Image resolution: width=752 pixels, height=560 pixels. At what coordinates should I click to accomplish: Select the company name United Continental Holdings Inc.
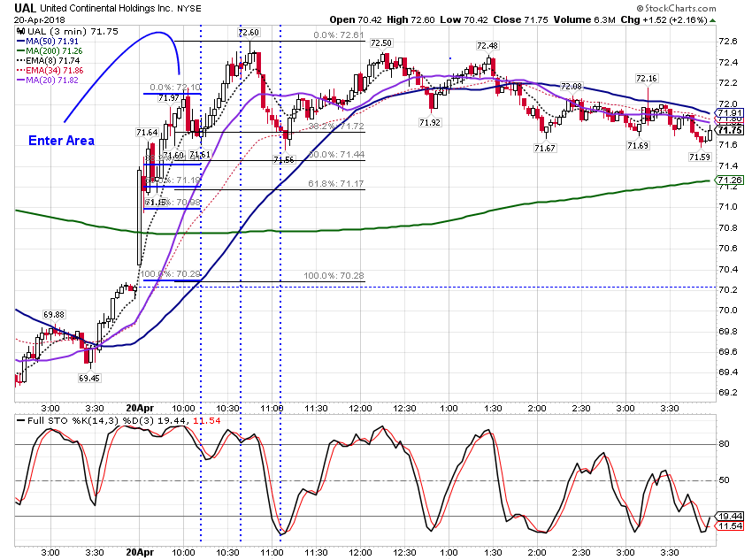coord(106,8)
